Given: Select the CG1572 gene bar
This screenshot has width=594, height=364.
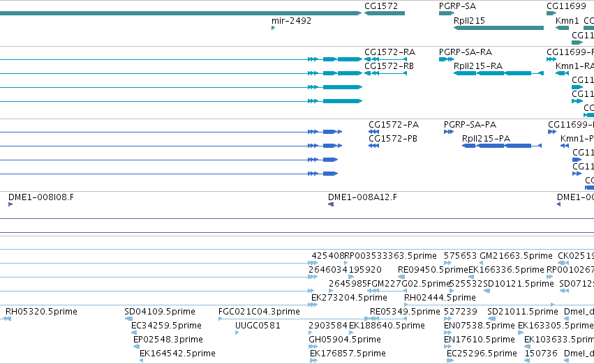Looking at the screenshot, I should tap(385, 13).
